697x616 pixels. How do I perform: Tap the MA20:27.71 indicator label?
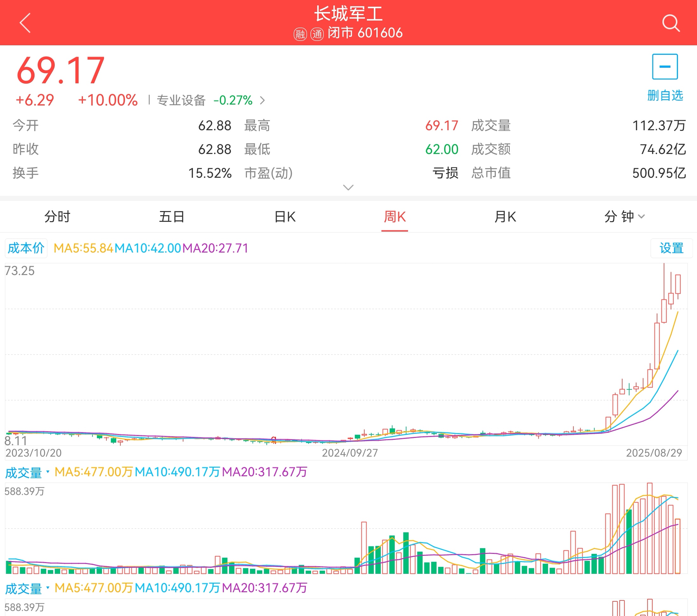pos(215,248)
